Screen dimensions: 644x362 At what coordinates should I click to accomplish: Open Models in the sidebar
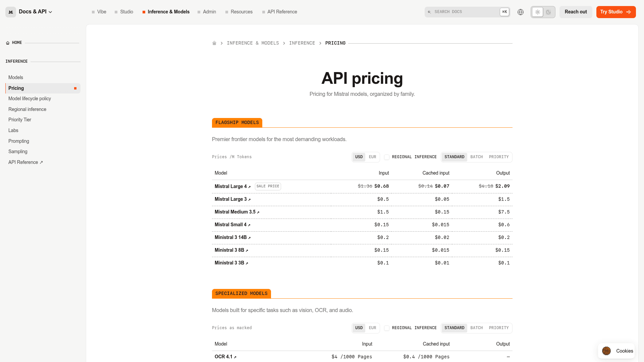pyautogui.click(x=43, y=77)
